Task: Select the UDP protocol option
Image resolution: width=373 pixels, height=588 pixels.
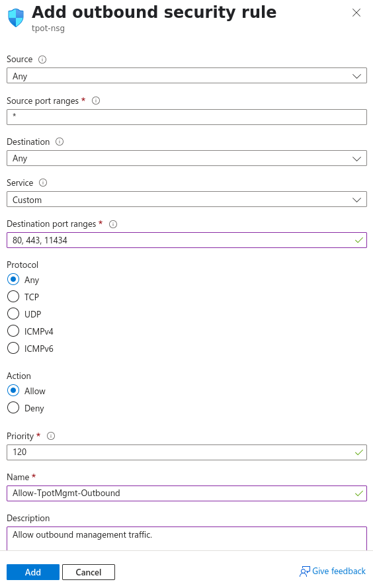Action: [13, 314]
